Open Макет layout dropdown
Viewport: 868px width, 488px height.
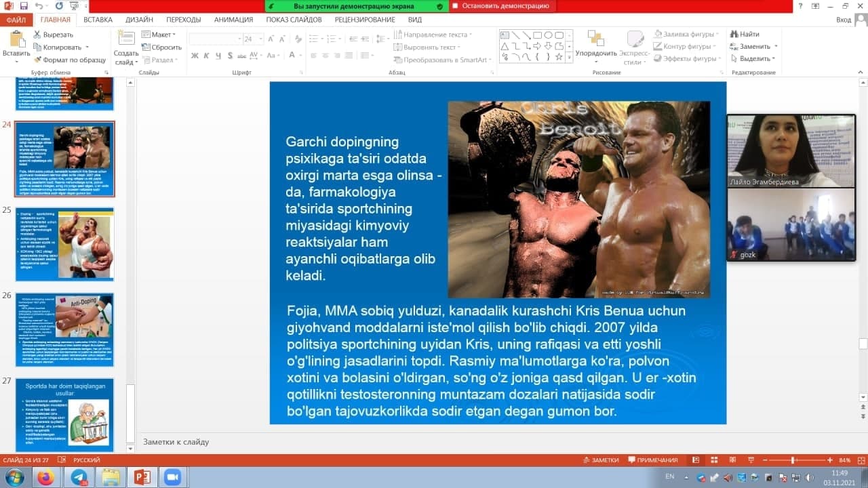pyautogui.click(x=159, y=35)
